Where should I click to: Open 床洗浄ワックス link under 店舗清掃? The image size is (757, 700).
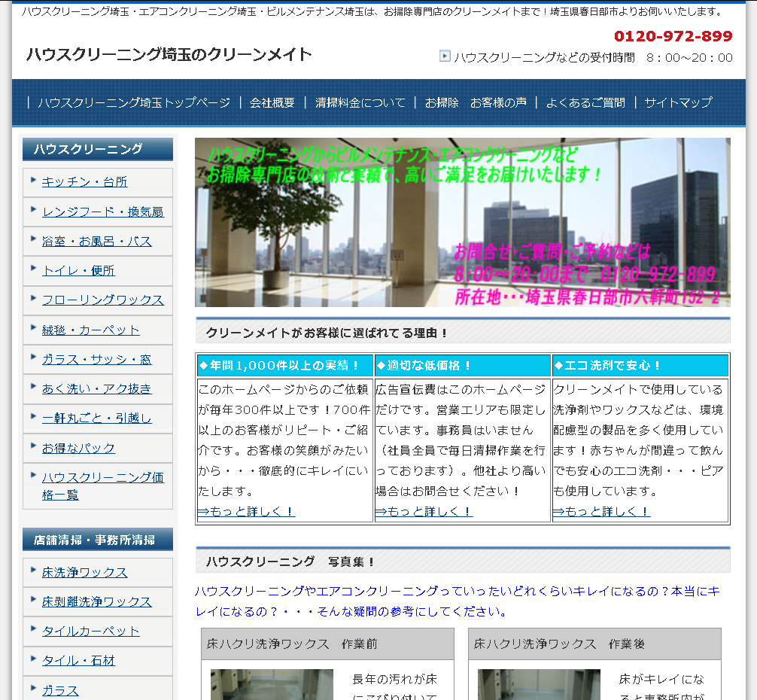pyautogui.click(x=84, y=572)
